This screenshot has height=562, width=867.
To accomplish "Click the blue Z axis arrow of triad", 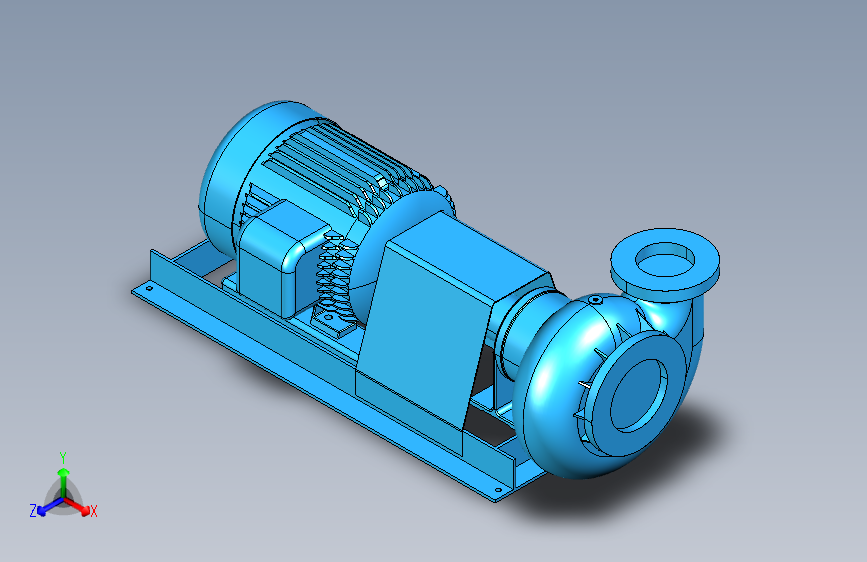I will [x=49, y=507].
